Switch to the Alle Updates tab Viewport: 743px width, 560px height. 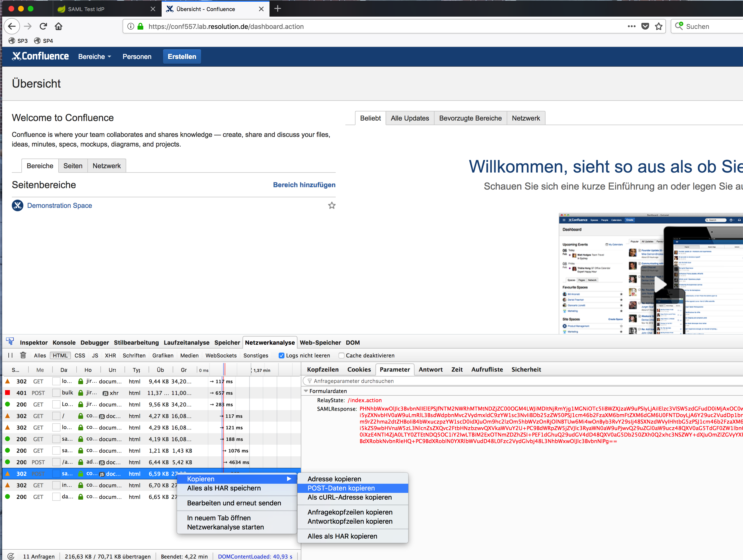pos(410,118)
